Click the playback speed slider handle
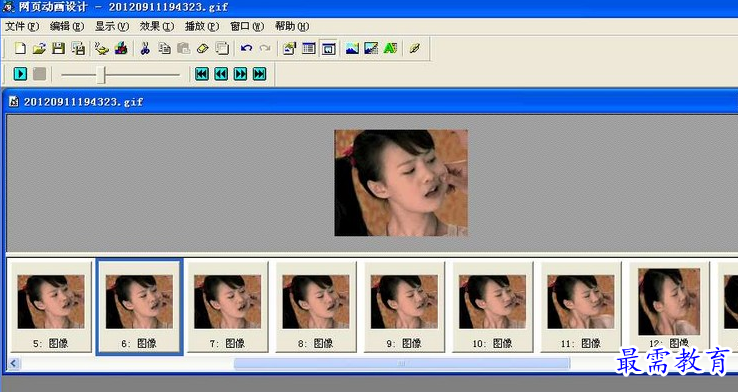Viewport: 738px width, 392px height. [101, 74]
